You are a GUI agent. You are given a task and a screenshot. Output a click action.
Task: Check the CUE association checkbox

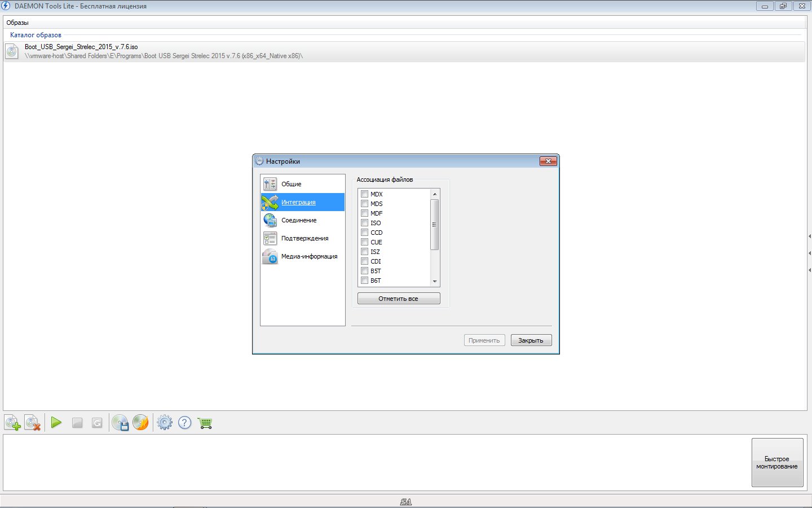(364, 242)
